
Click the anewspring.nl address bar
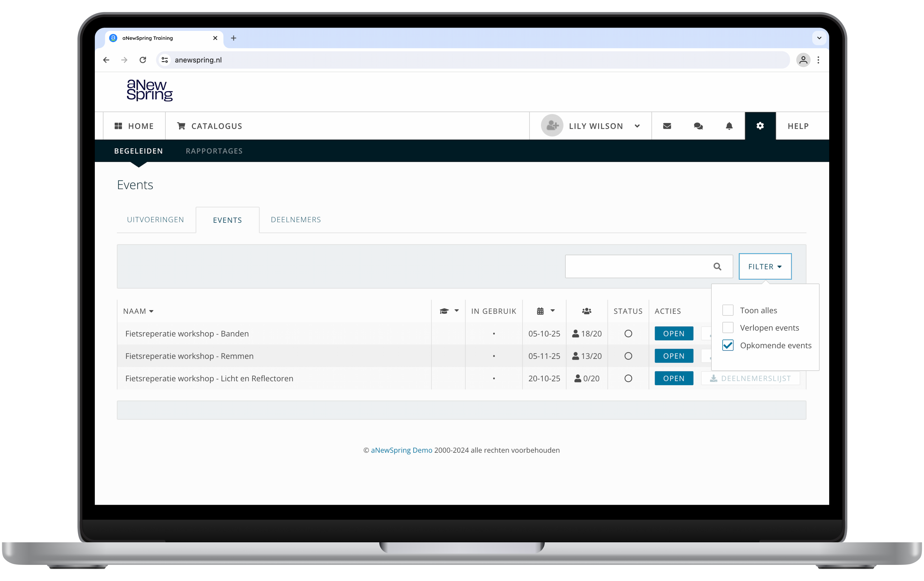tap(473, 60)
